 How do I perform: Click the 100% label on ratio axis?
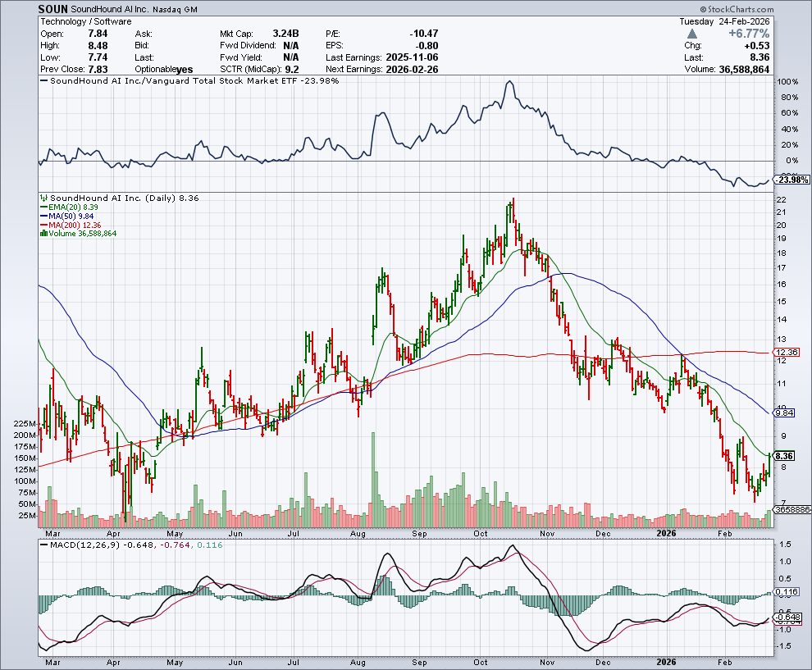tap(787, 82)
